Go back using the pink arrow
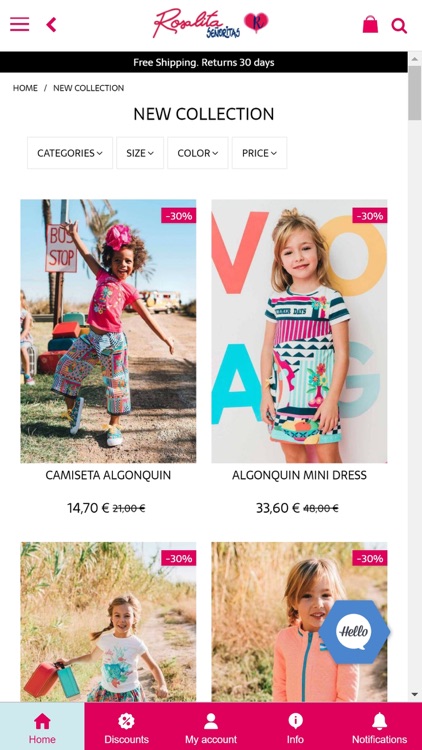Screen dimensions: 422x750 (x=51, y=24)
